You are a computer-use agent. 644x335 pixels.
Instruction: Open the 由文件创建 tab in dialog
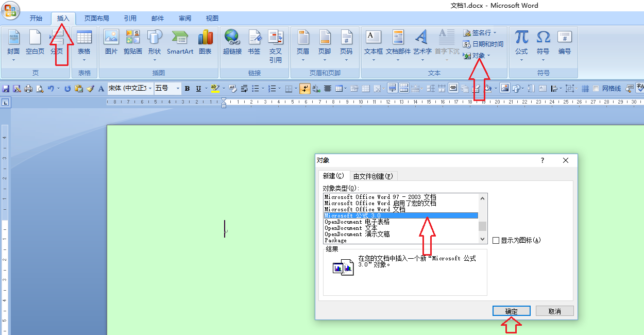[374, 176]
